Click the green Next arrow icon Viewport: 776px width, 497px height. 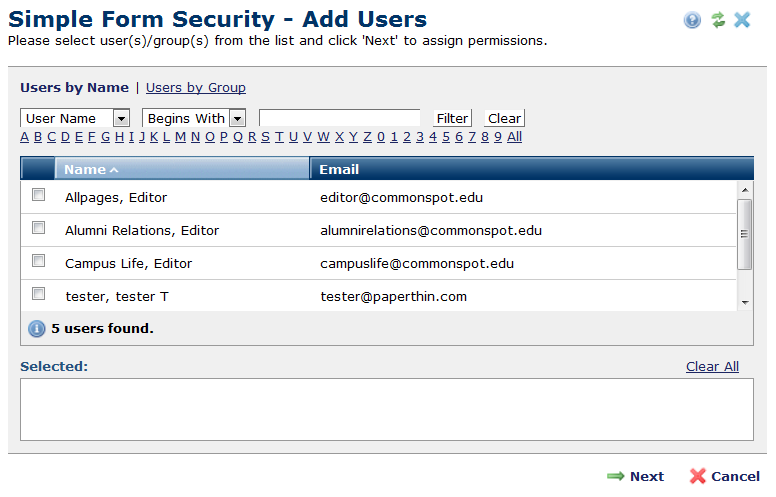pyautogui.click(x=615, y=476)
